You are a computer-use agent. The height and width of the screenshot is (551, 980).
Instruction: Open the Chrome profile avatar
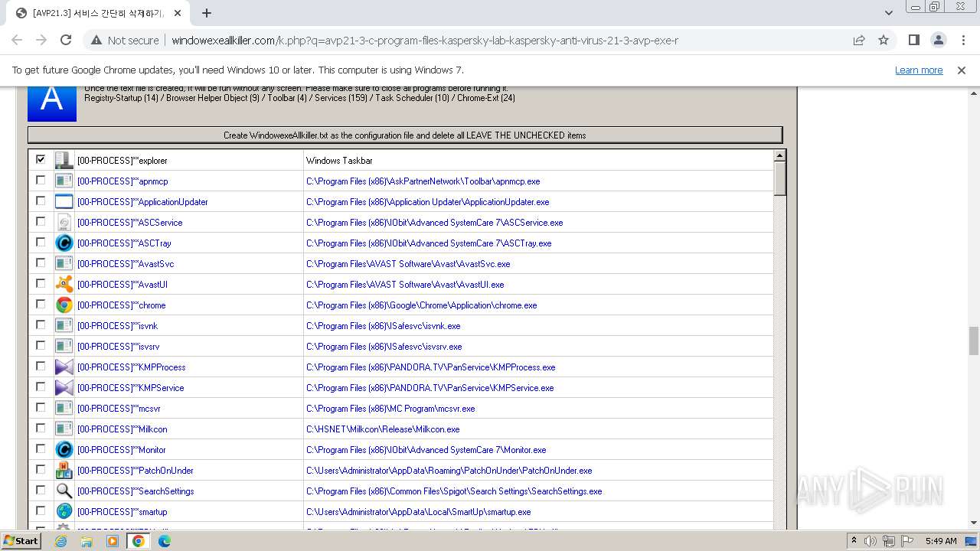[x=938, y=40]
